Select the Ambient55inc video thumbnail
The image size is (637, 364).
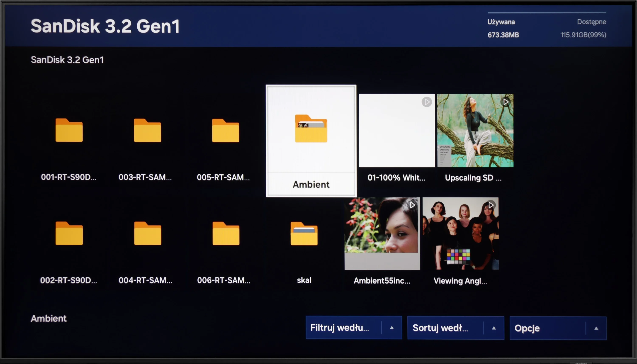pos(382,234)
